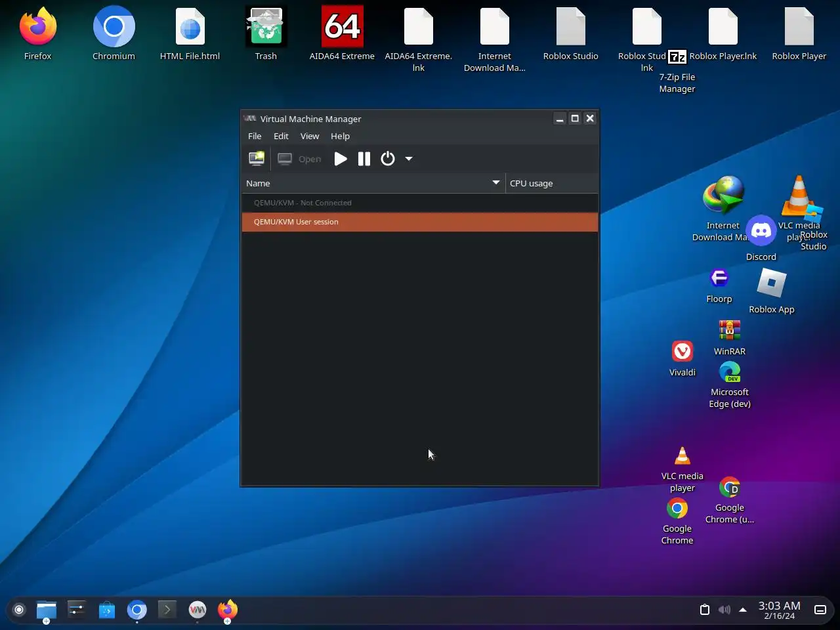
Task: Select the Roblox Player desktop file in top row
Action: [799, 27]
